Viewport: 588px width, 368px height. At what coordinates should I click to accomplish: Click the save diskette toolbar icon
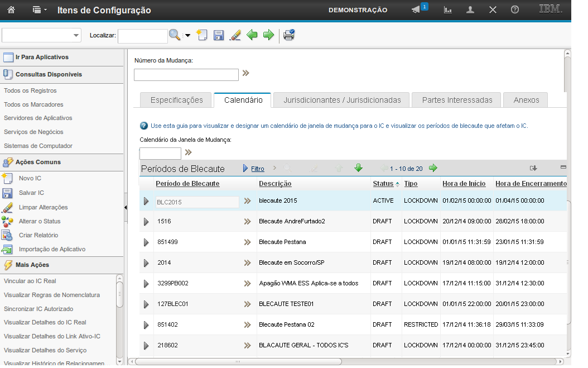[x=219, y=36]
